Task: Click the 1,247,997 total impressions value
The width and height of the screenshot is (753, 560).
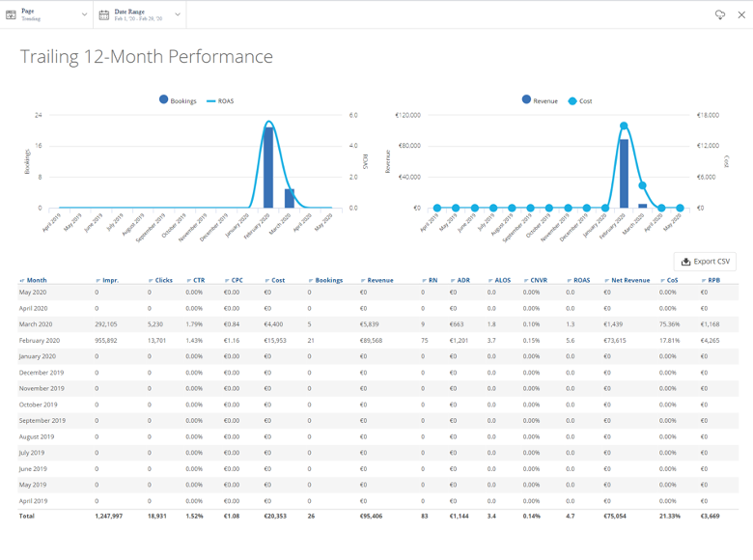Action: (x=108, y=517)
